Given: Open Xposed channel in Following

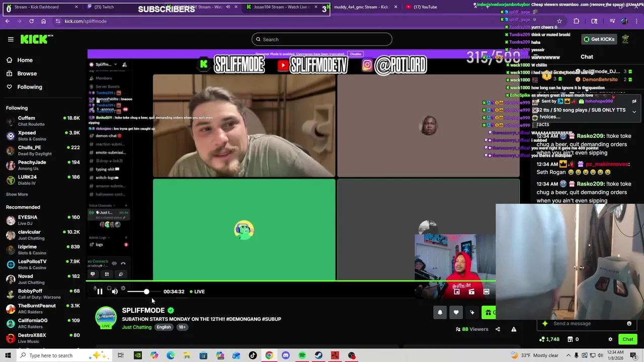Looking at the screenshot, I should click(x=43, y=136).
